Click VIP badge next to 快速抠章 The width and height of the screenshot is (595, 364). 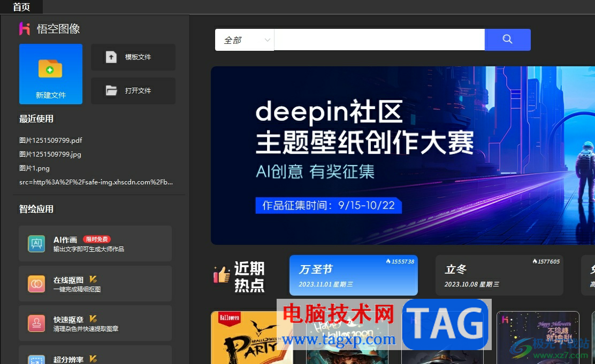tap(93, 319)
